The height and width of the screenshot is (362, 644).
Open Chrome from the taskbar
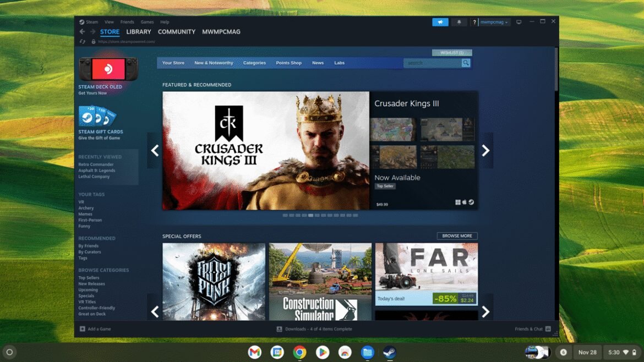point(299,352)
